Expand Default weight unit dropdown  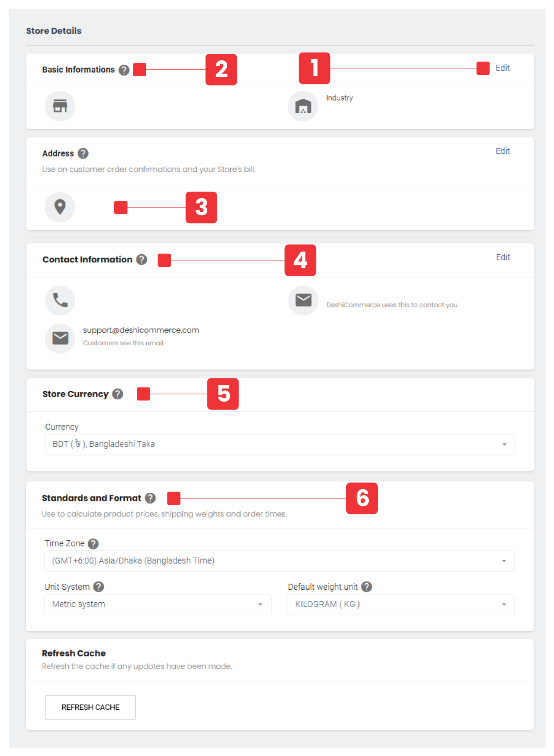[401, 604]
